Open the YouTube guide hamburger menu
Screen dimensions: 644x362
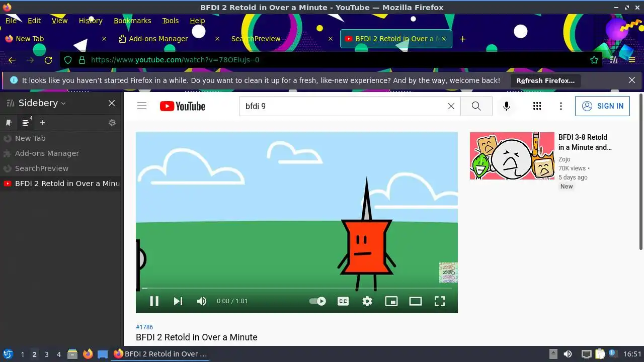pos(142,106)
